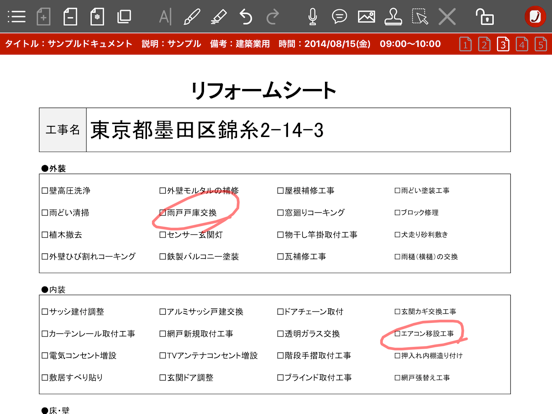Viewport: 552px width, 414px height.
Task: Check the 物干し竿掛取付工事 checkbox
Action: pos(280,235)
